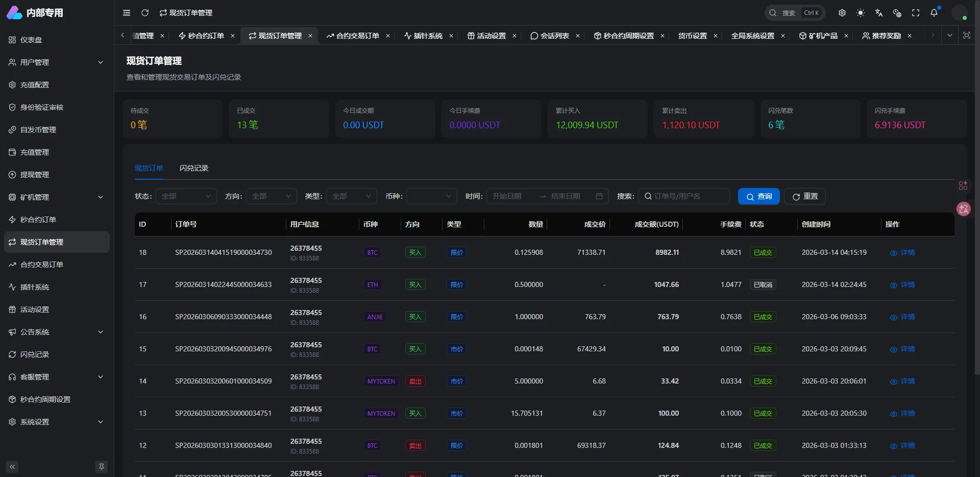The height and width of the screenshot is (477, 980).
Task: Expand 系统设置 sidebar menu
Action: [57, 422]
